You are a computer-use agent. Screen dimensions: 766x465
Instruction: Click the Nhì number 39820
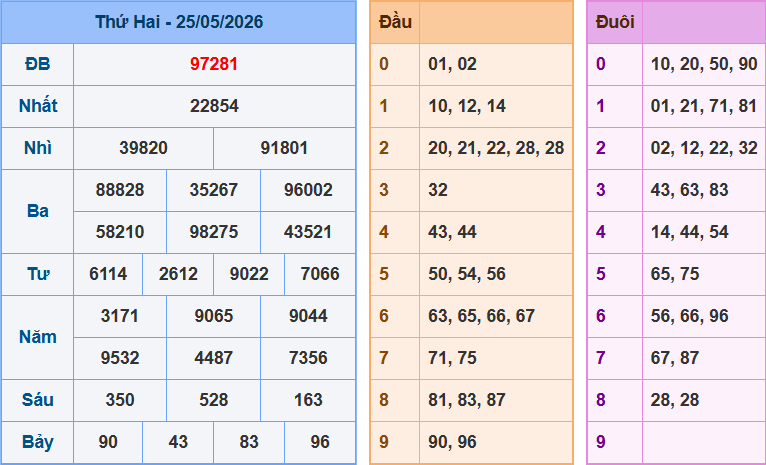click(143, 148)
